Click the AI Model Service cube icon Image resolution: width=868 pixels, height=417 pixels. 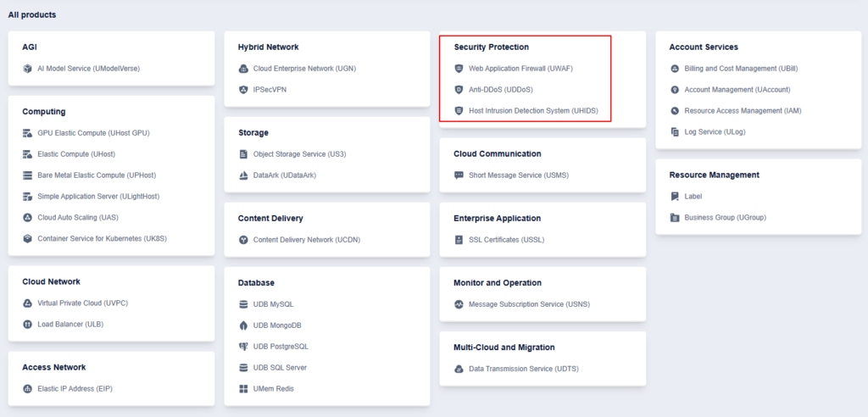27,69
